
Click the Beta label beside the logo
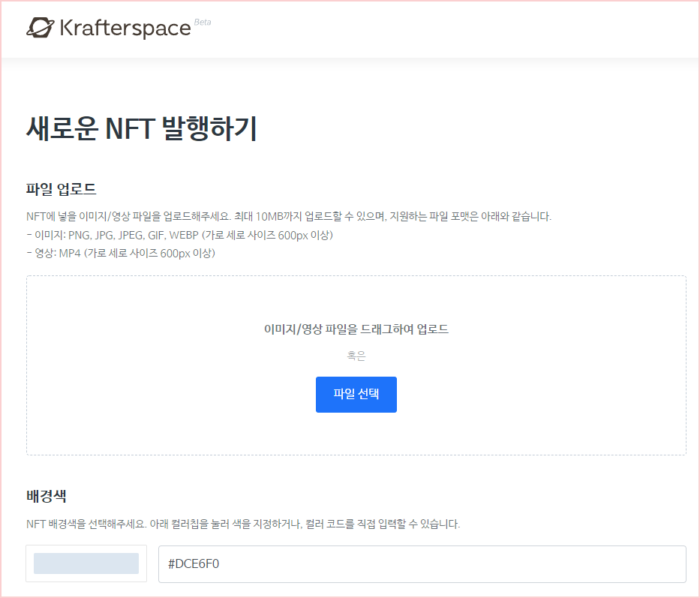coord(203,23)
